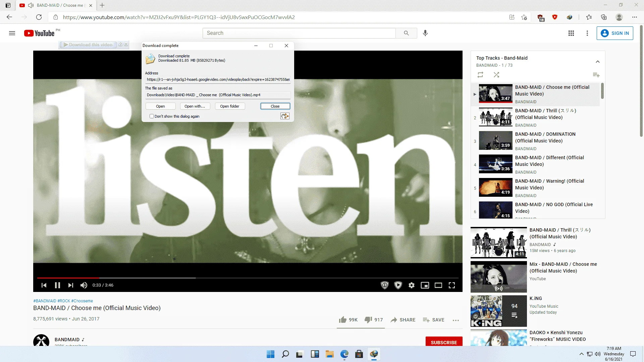Toggle playlist loop
Screen dimensions: 644x362
click(x=480, y=75)
